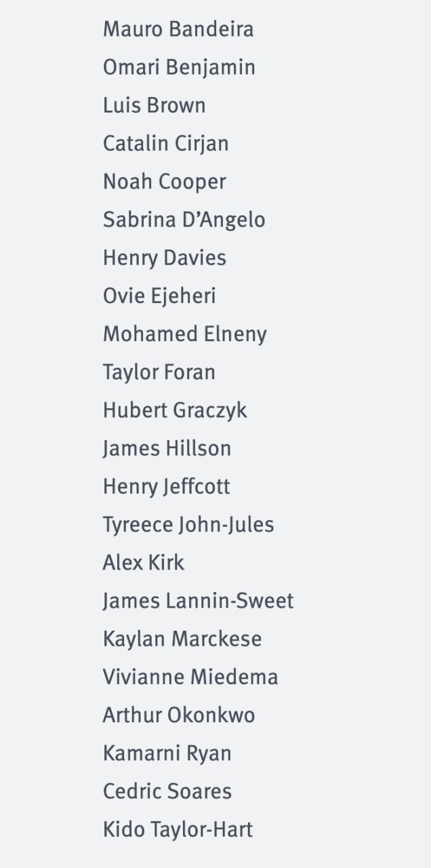Select James Lannin-Sweet
Screen dimensions: 431x868
click(x=198, y=601)
